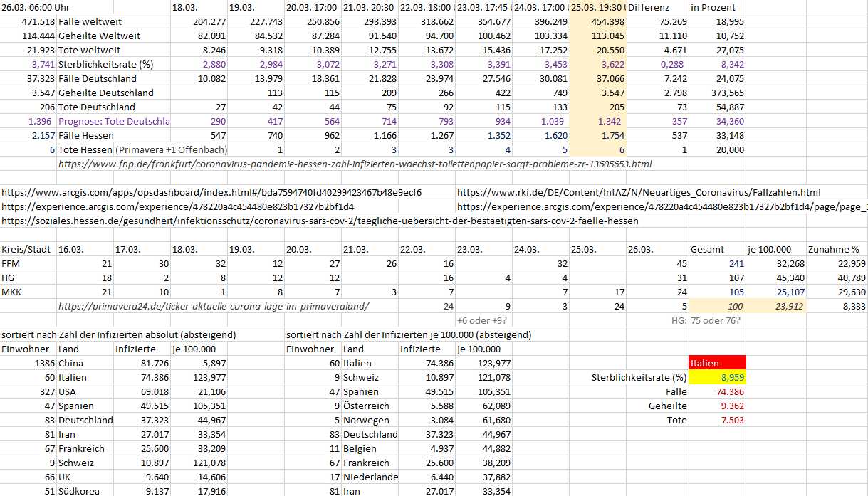Click the yellow cell "8,959"
Image resolution: width=868 pixels, height=496 pixels.
pos(717,377)
